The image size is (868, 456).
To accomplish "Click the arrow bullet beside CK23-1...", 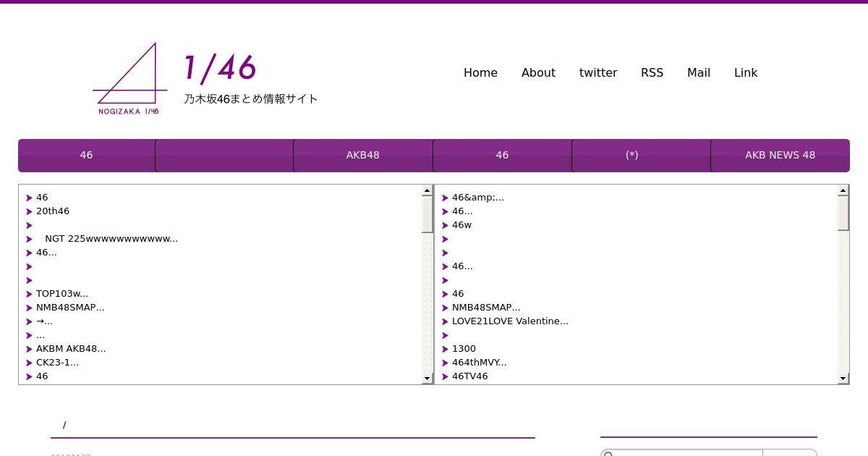I will pos(30,363).
